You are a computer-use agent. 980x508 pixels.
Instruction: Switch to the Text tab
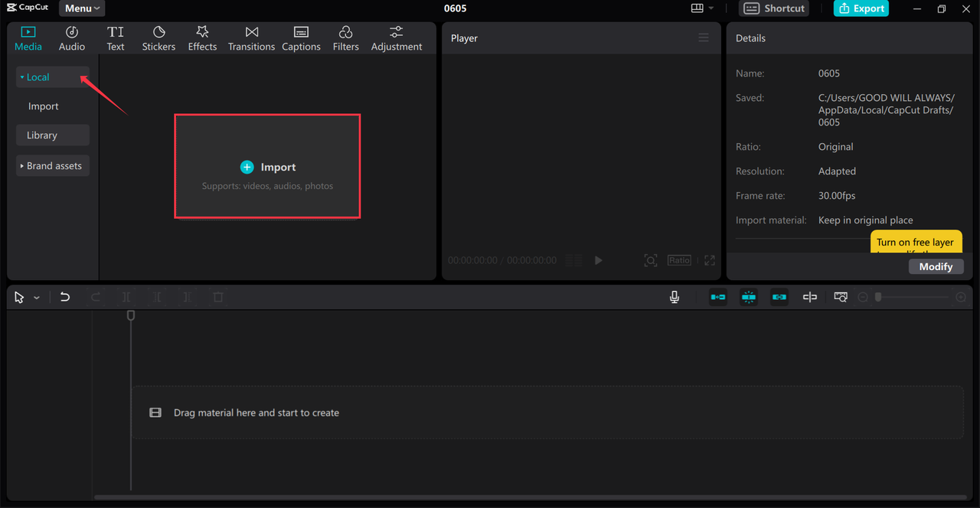coord(116,38)
